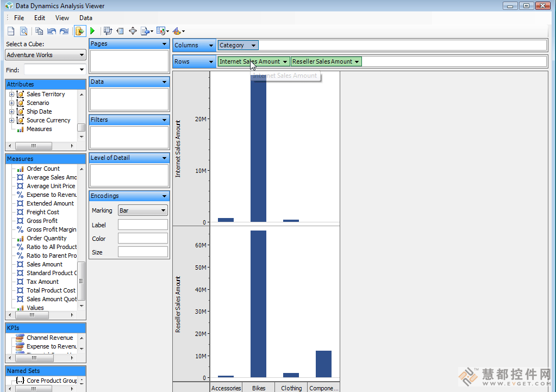Open the Edit menu
Screen dimensions: 556x392
click(39, 18)
